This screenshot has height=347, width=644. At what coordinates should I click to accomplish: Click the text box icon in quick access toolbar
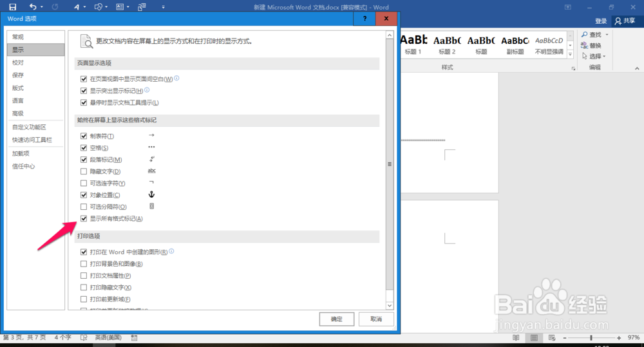[x=120, y=6]
